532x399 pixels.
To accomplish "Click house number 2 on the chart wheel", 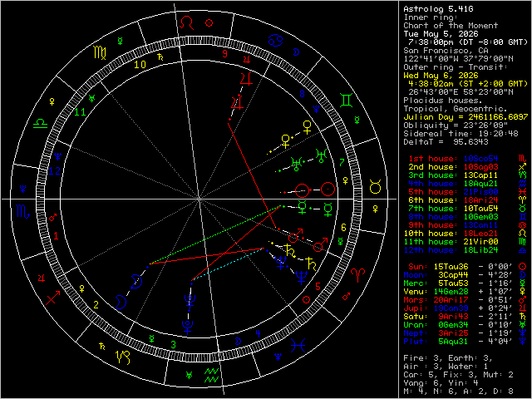I will pyautogui.click(x=96, y=305).
